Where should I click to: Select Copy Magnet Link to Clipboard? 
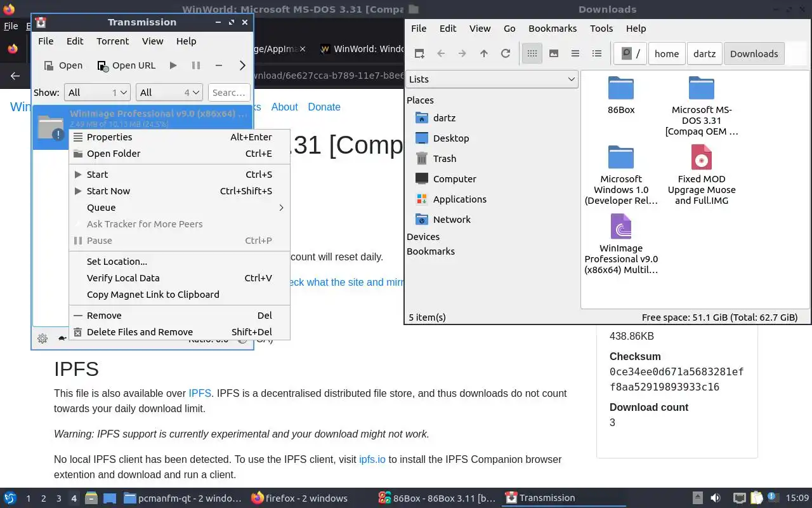click(x=180, y=295)
